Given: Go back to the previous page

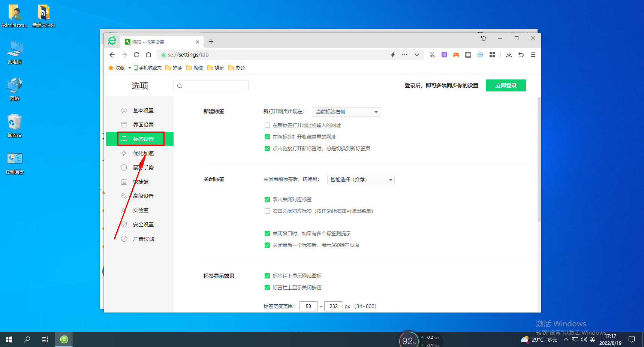Looking at the screenshot, I should 112,55.
